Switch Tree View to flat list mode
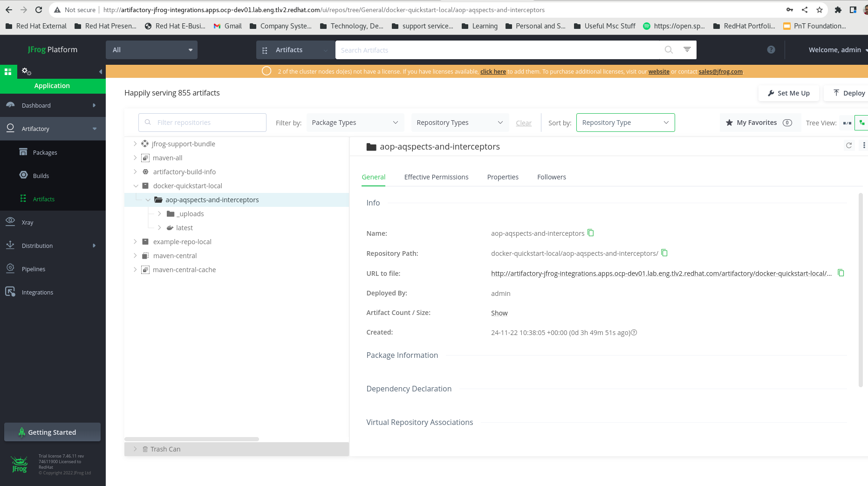Screen dimensions: 868x486 click(847, 123)
